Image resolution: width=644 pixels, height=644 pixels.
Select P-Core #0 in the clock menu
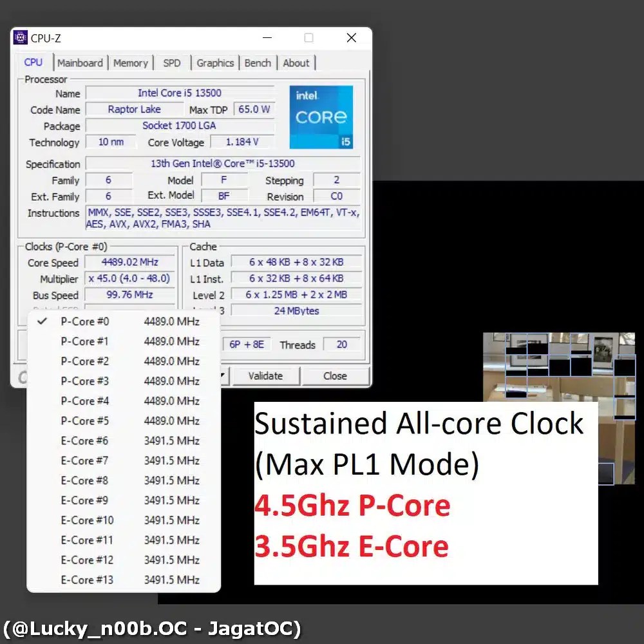pyautogui.click(x=124, y=321)
